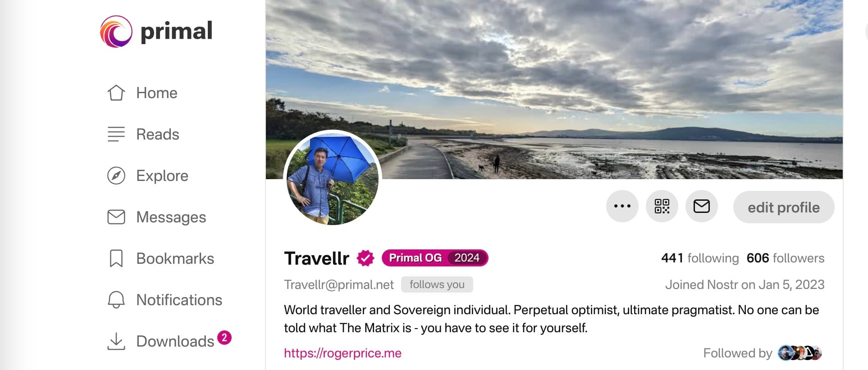
Task: Click the purple verified checkmark badge
Action: [x=365, y=258]
